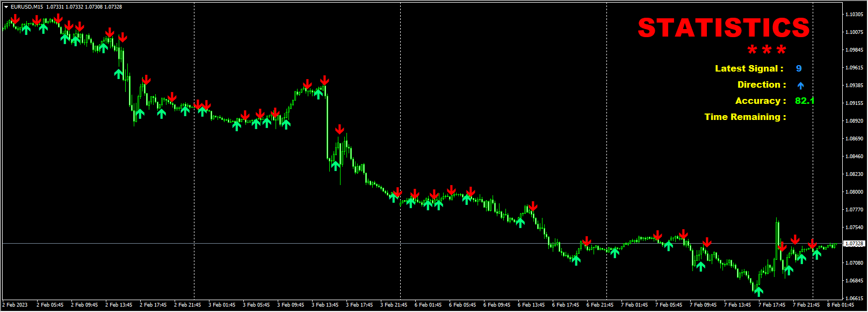Screen dimensions: 868x312
Task: Click price scale value 1.10305
Action: click(854, 15)
